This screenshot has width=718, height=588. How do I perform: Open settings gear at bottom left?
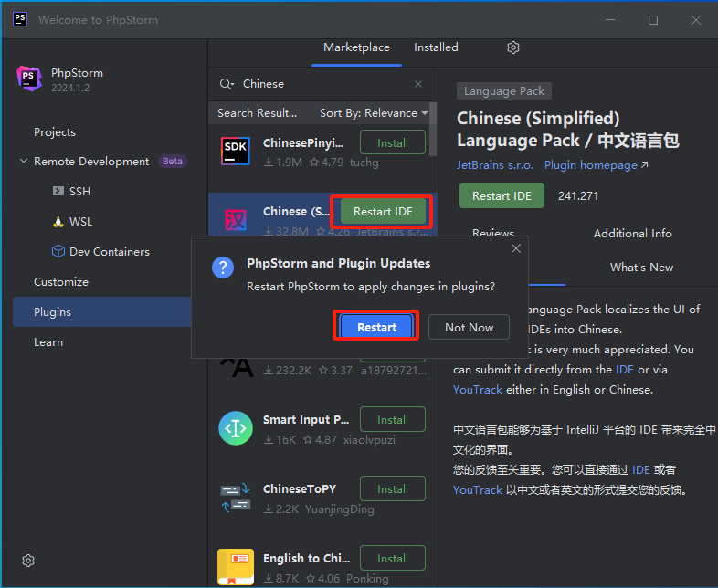coord(28,561)
